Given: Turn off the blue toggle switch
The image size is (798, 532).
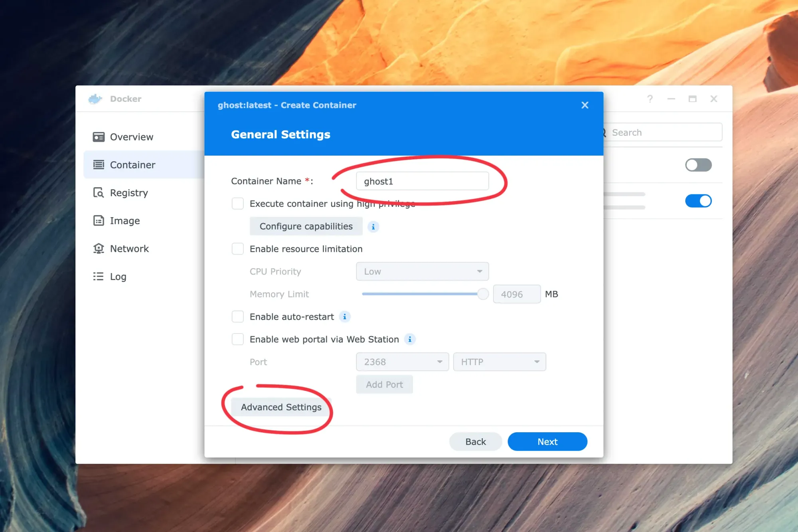Looking at the screenshot, I should pos(698,201).
